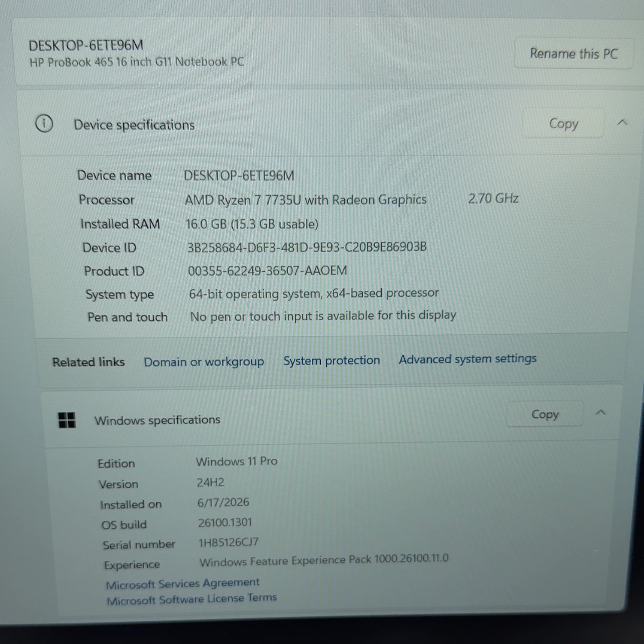Select the device name value DESKTOP-6ETE96M in specifications
644x644 pixels.
click(239, 176)
